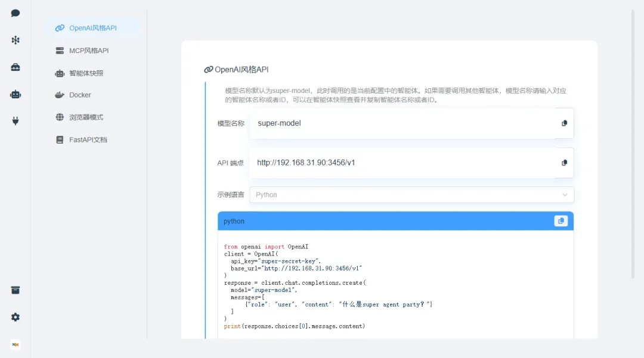Click the dropdown chevron in language selector
Screen dimensions: 644x358
[565, 195]
